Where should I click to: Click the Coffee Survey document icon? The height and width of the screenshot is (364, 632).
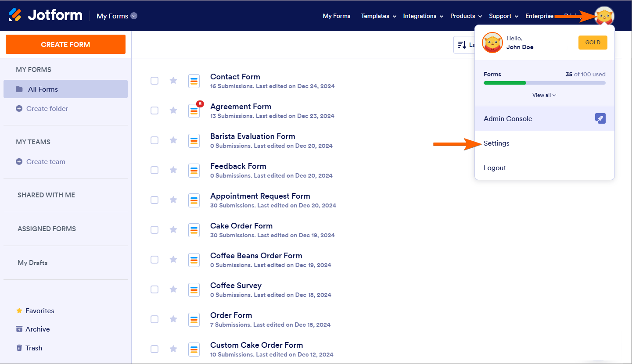[194, 289]
